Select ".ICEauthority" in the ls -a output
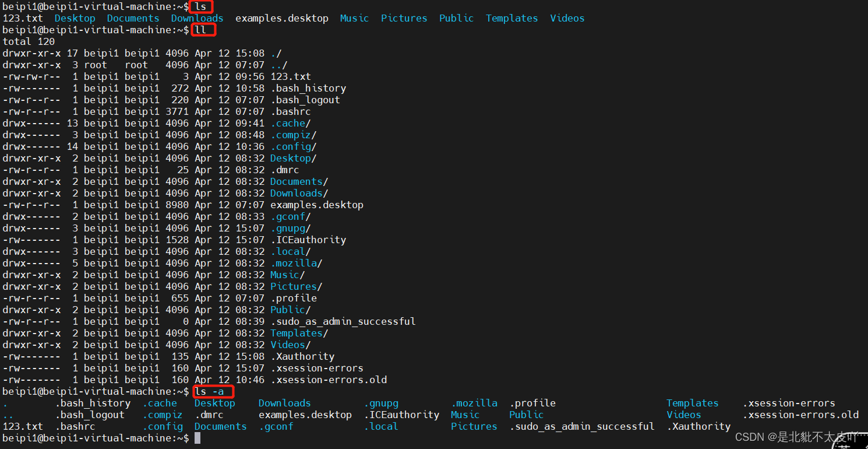This screenshot has width=868, height=449. (x=401, y=415)
